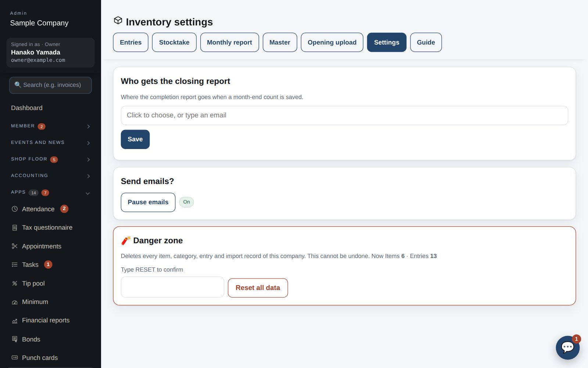
Task: Click the Tip pool percent icon
Action: (x=15, y=283)
